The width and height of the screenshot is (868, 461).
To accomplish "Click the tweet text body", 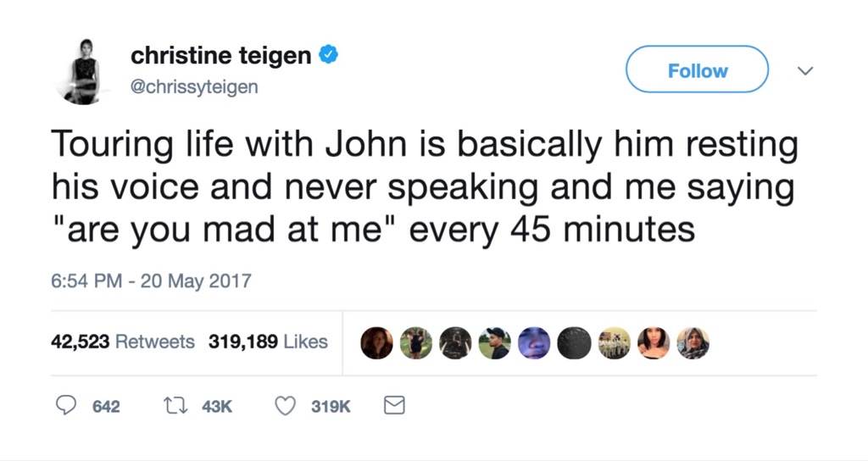I will [x=424, y=186].
